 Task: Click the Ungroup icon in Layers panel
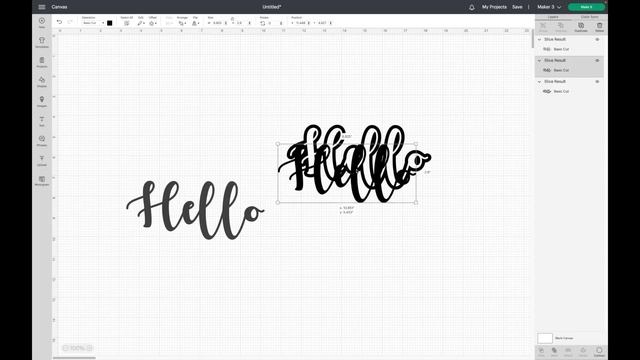click(561, 27)
